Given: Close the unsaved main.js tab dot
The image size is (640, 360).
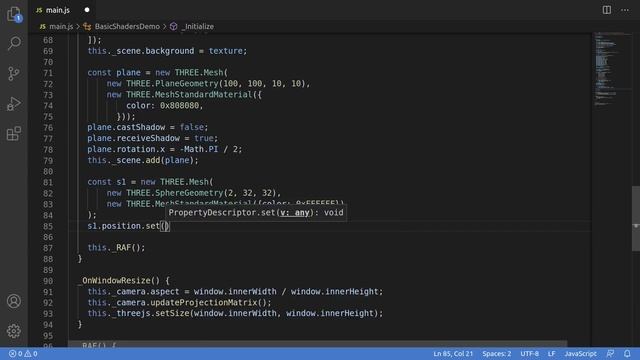Looking at the screenshot, I should pos(87,10).
